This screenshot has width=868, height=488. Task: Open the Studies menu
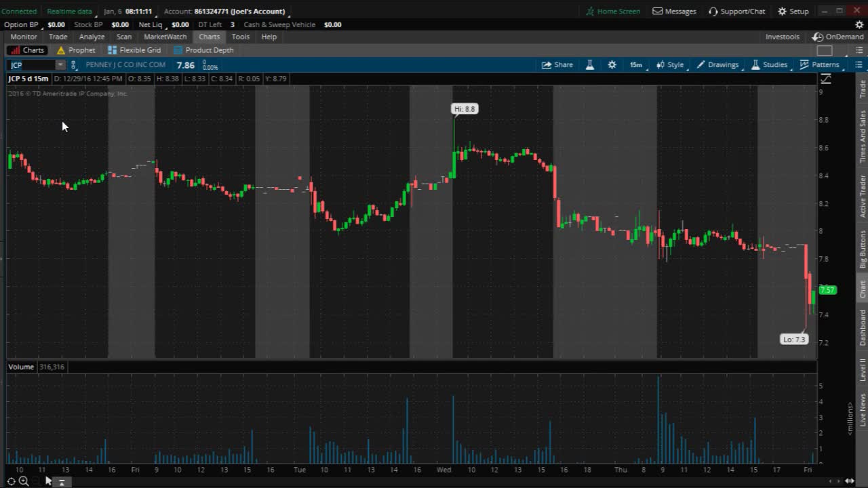(769, 65)
